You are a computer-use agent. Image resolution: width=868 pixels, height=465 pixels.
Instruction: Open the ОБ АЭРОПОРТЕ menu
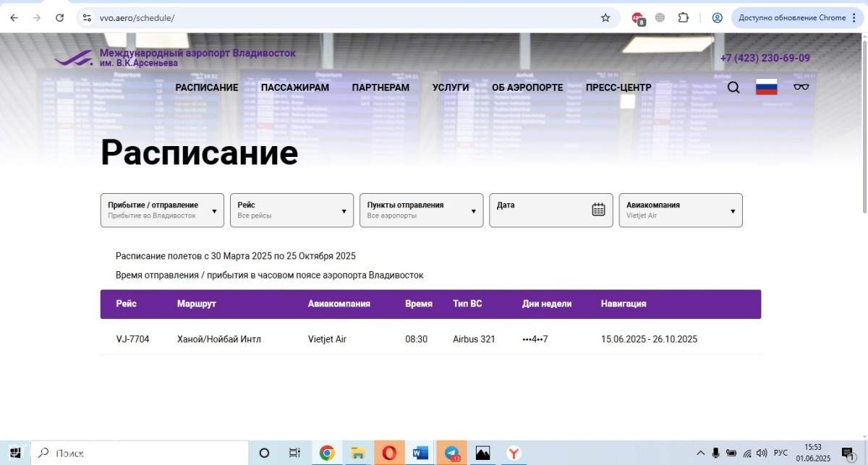click(x=527, y=88)
